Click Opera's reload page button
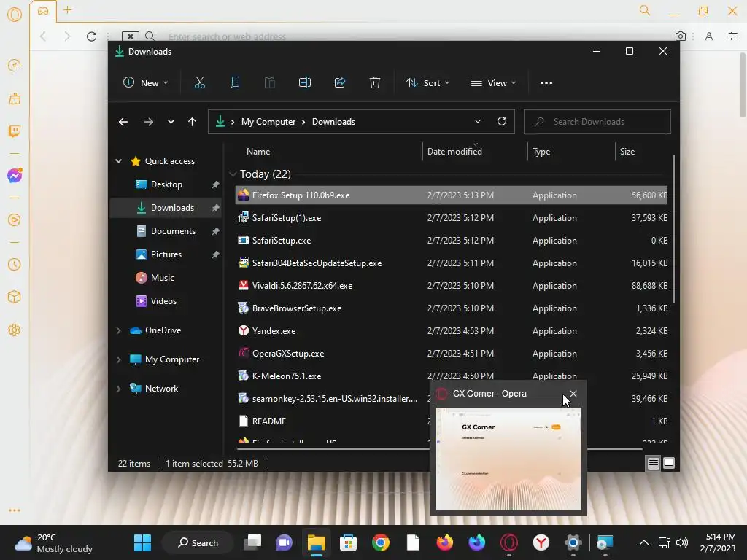747x560 pixels. point(91,36)
